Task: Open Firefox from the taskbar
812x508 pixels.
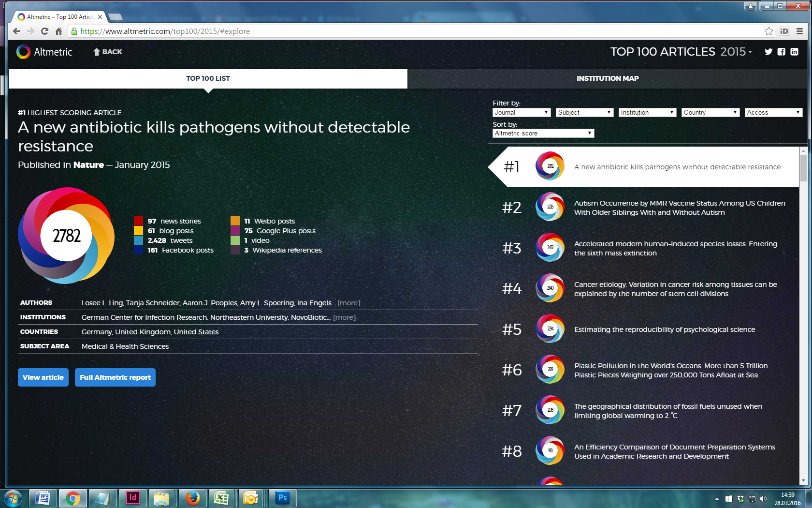Action: pos(192,498)
